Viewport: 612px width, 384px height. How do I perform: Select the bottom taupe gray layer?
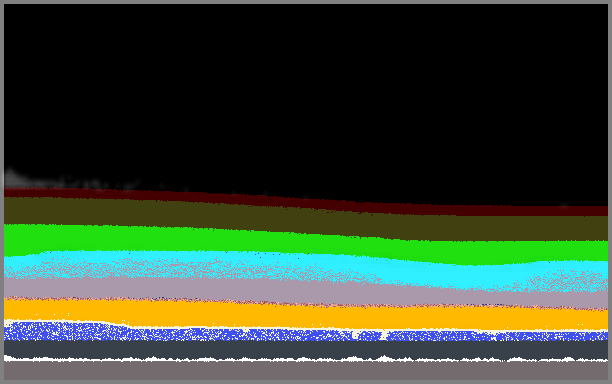pyautogui.click(x=306, y=371)
